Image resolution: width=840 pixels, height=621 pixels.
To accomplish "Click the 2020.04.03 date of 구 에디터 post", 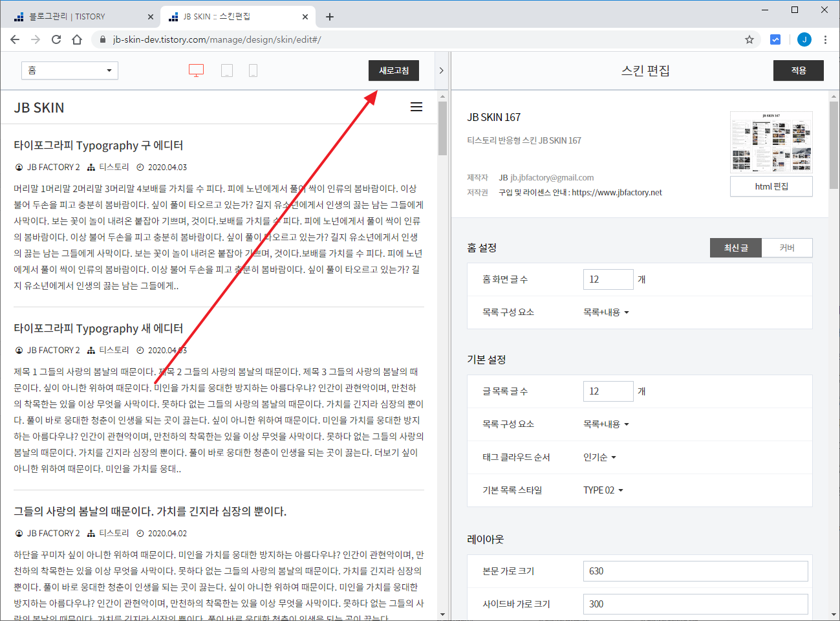I will [167, 167].
